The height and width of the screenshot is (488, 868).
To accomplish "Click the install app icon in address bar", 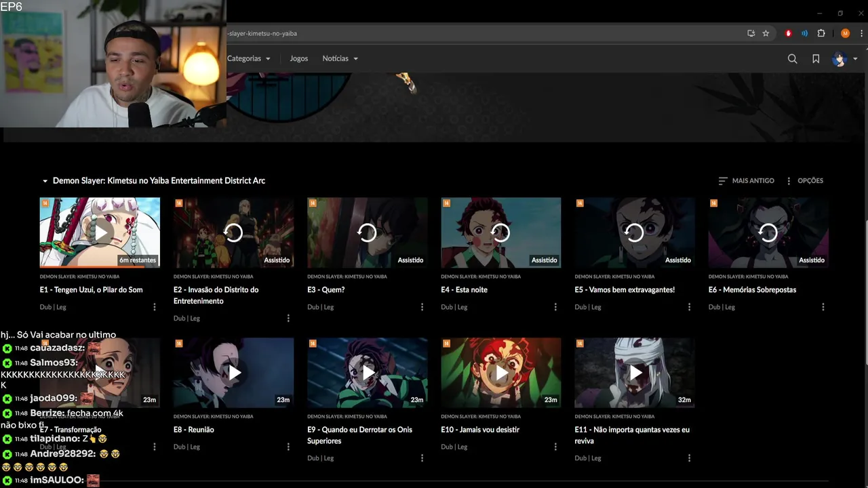I will tap(751, 33).
